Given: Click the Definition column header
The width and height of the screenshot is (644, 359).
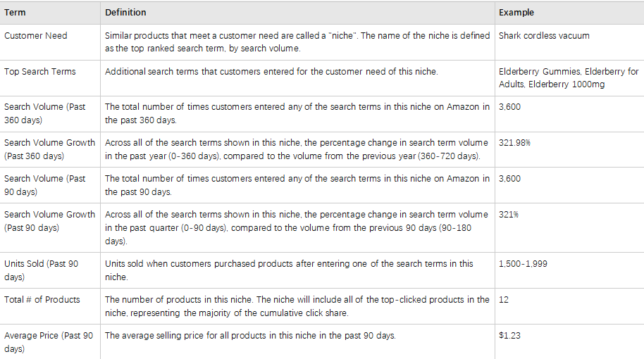Looking at the screenshot, I should [125, 13].
